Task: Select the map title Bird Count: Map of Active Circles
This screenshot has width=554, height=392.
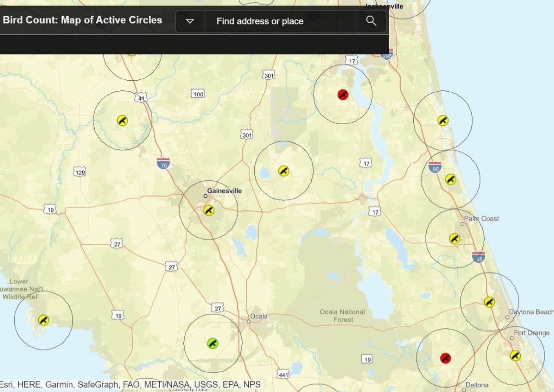Action: (82, 20)
